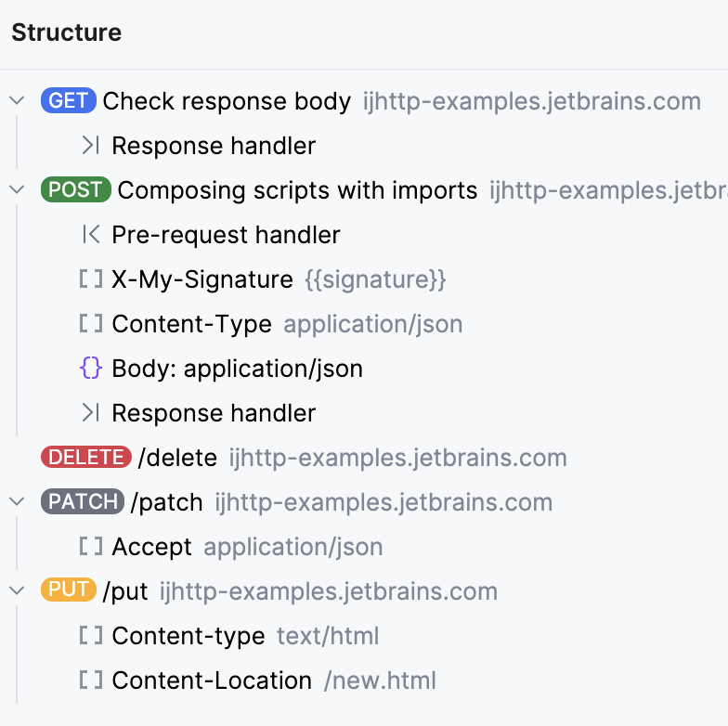The image size is (728, 726).
Task: Select Content-type text/html header item
Action: pos(188,636)
